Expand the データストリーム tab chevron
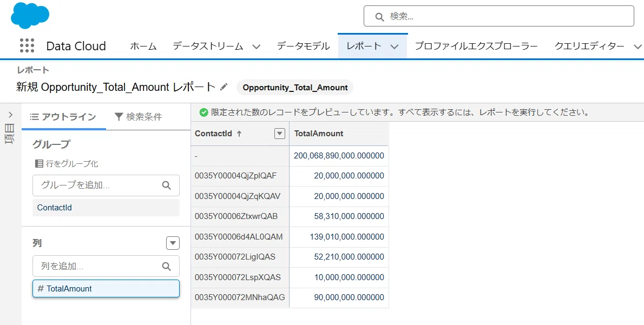 (257, 47)
